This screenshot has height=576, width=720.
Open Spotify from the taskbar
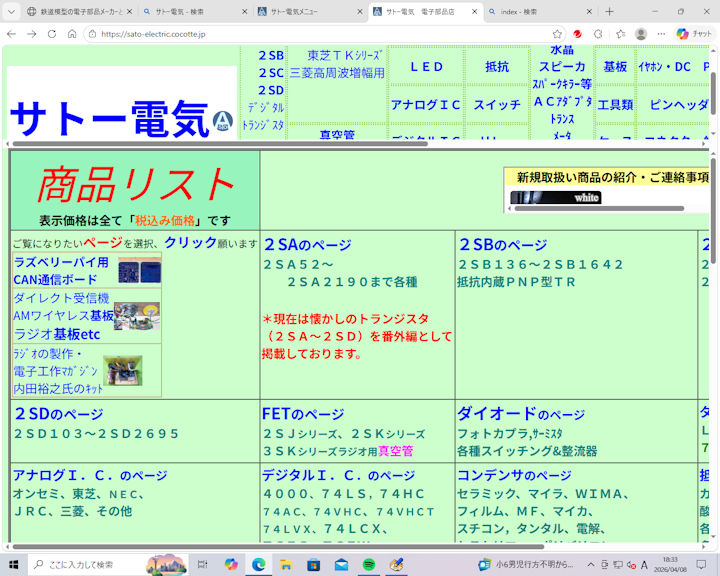(369, 564)
